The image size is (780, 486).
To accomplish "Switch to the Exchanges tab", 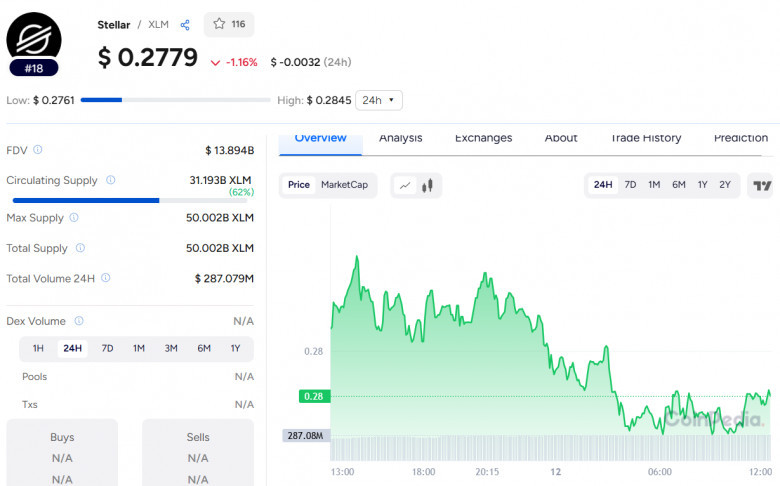I will pos(484,138).
